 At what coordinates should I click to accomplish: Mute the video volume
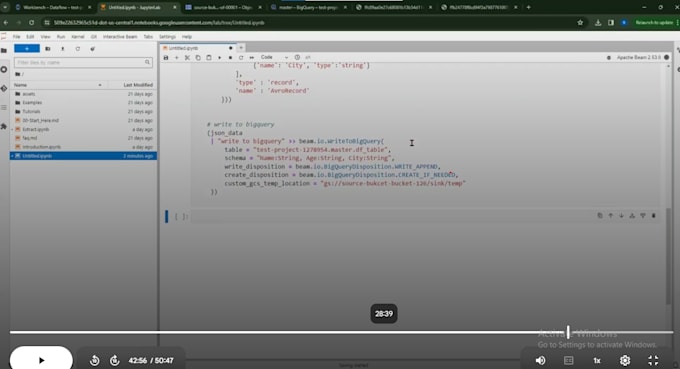tap(540, 360)
